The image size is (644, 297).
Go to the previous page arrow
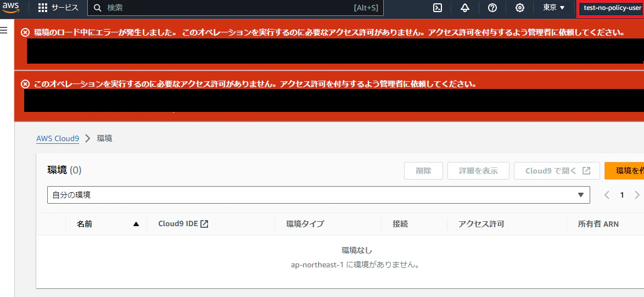[607, 195]
